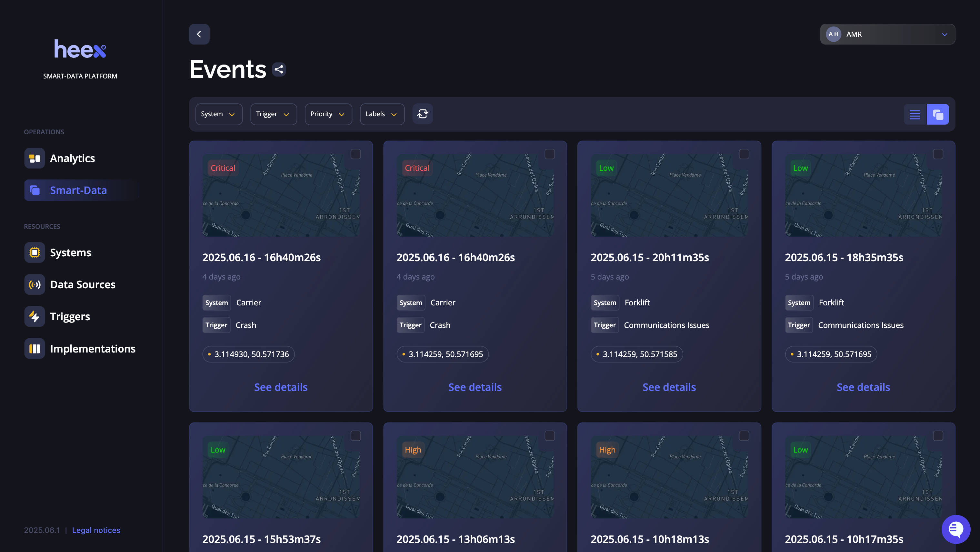
Task: Click the Smart-Data sidebar icon
Action: 35,190
